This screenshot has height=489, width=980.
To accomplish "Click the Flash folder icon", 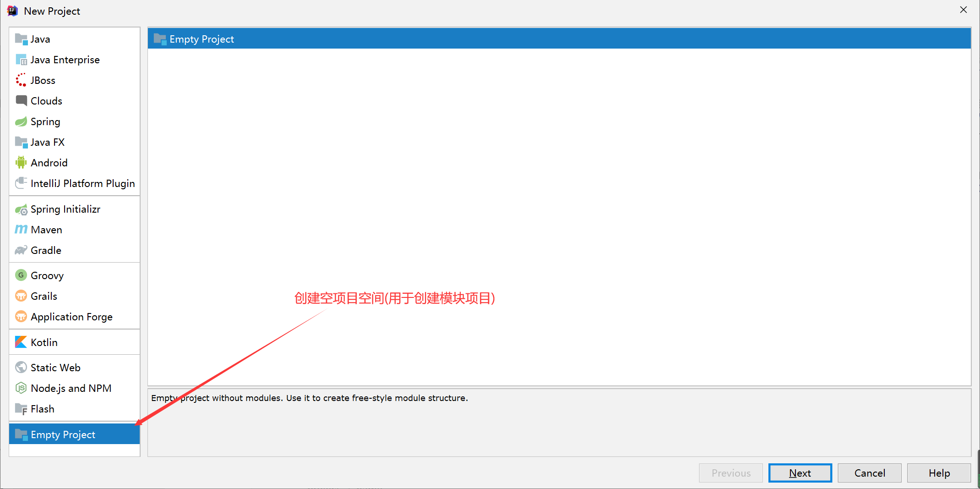I will [x=21, y=409].
